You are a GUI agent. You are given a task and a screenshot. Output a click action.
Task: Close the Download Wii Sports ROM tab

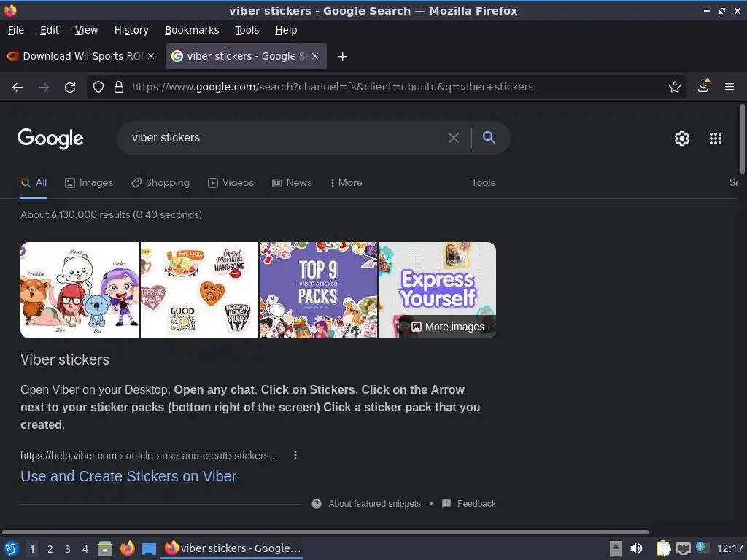150,56
